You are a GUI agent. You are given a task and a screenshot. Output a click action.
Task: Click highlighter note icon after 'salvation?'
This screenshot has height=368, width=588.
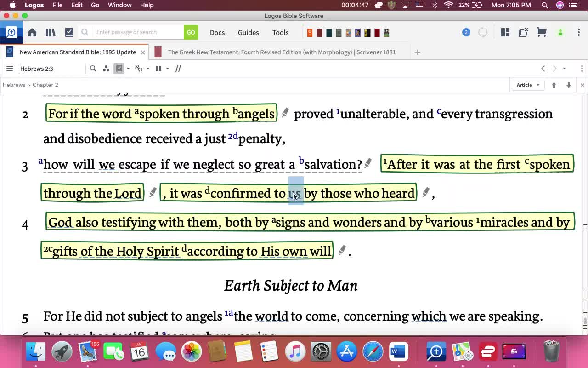[x=368, y=163]
